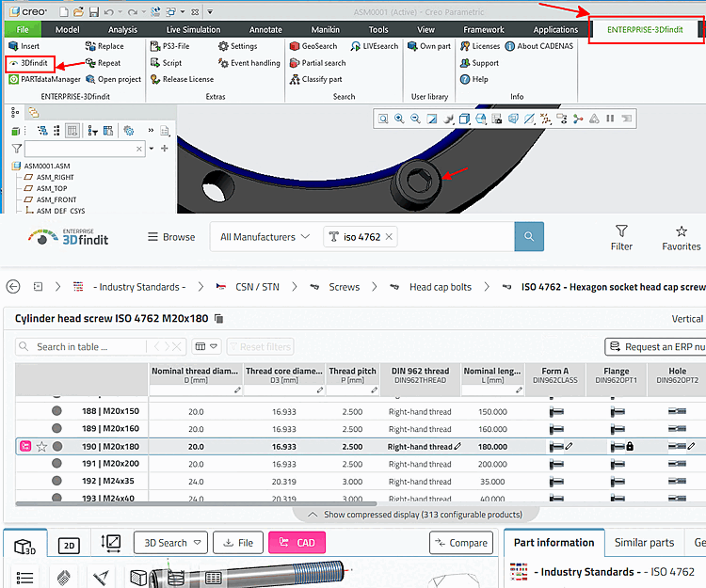Select the radio dot for row 191 M20x200
706x588 pixels.
[56, 464]
